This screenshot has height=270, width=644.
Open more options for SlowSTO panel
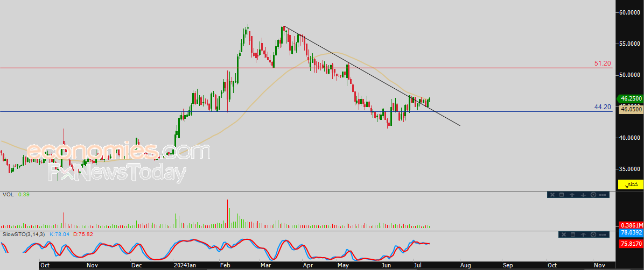click(x=603, y=235)
